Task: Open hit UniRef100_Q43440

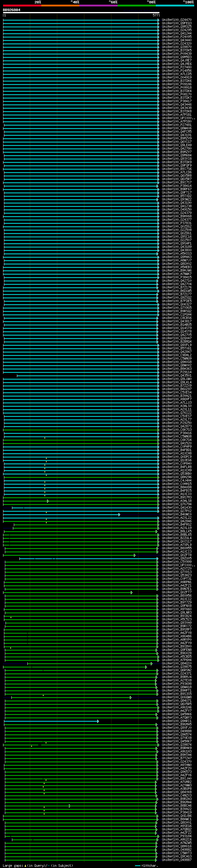Action: pyautogui.click(x=176, y=40)
